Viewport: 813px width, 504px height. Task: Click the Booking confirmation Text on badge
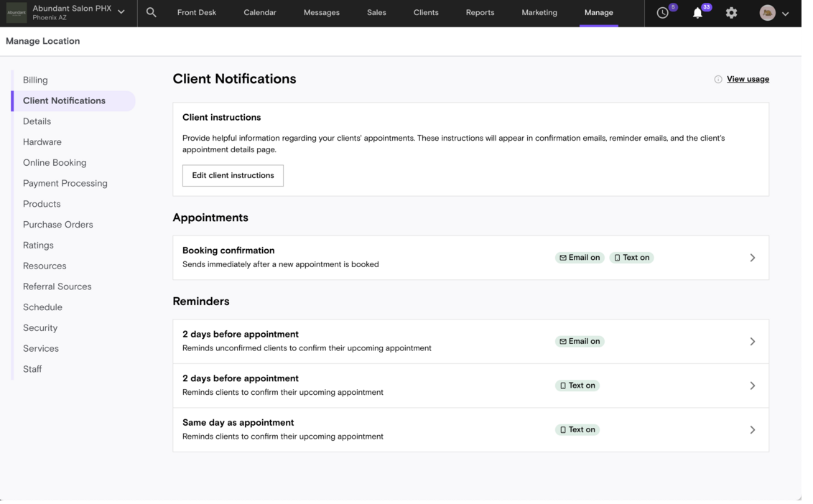point(631,258)
